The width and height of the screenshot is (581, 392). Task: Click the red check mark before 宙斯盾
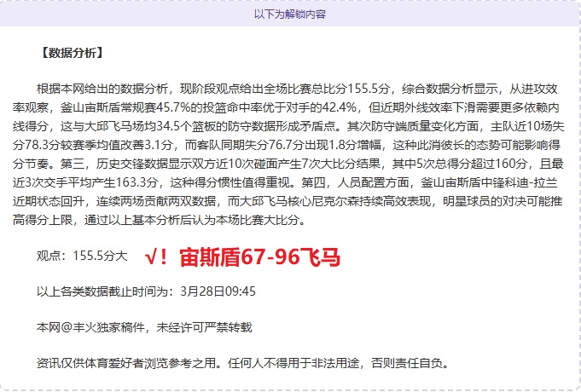(x=152, y=257)
